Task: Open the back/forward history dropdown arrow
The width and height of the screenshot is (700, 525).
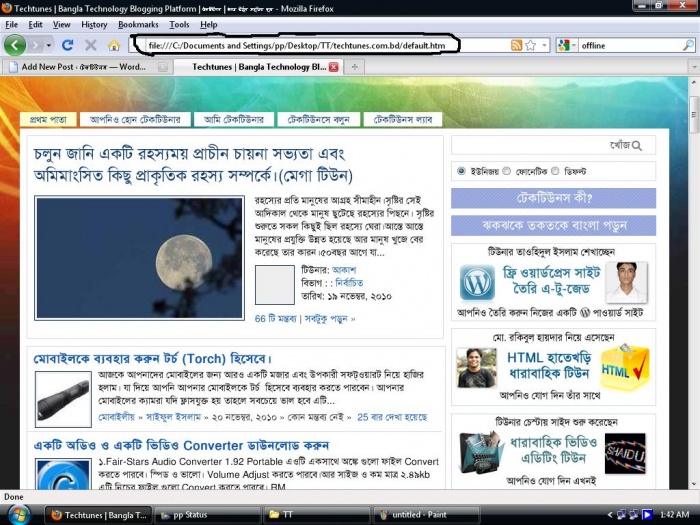Action: 48,45
